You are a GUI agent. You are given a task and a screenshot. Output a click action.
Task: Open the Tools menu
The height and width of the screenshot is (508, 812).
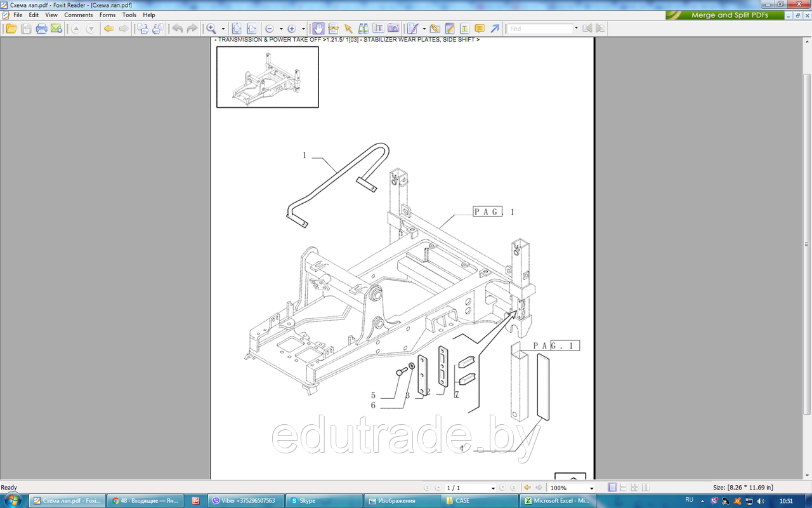point(129,15)
